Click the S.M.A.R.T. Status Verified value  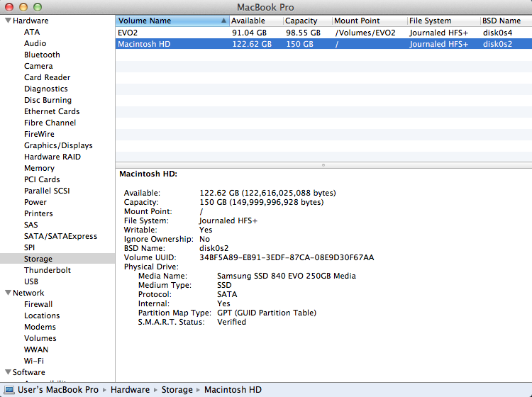232,322
